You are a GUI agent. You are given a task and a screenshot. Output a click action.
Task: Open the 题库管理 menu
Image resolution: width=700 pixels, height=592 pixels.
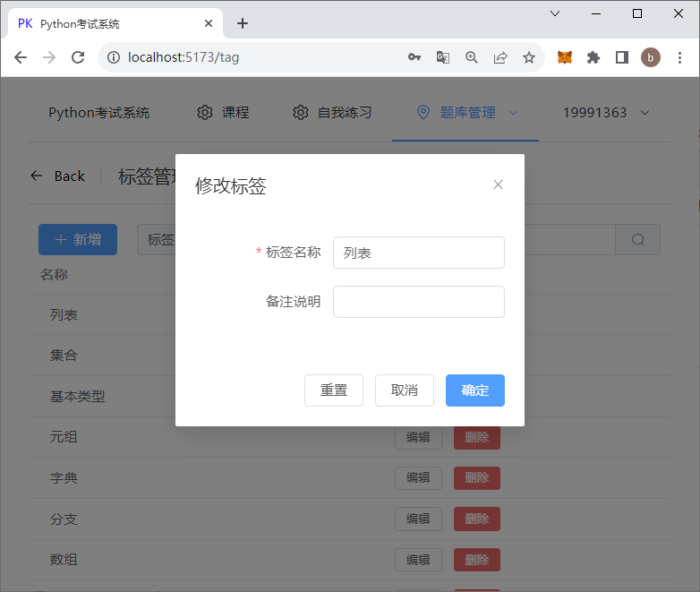coord(465,113)
